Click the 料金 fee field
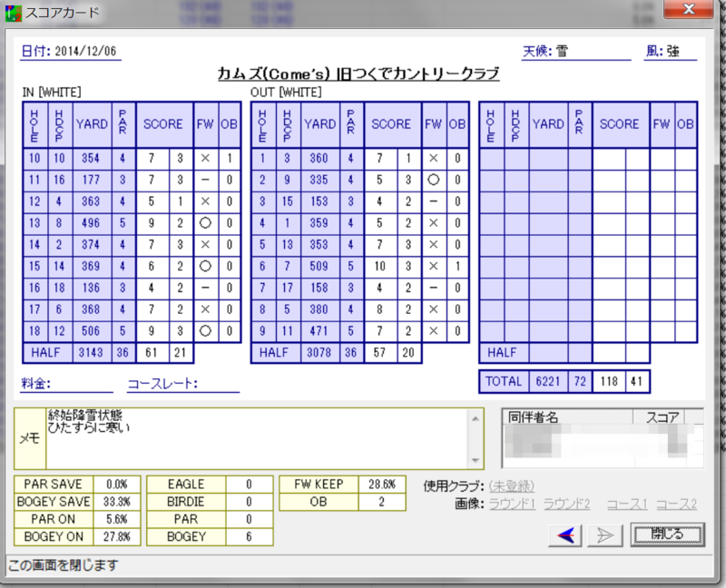Image resolution: width=726 pixels, height=588 pixels. 66,384
